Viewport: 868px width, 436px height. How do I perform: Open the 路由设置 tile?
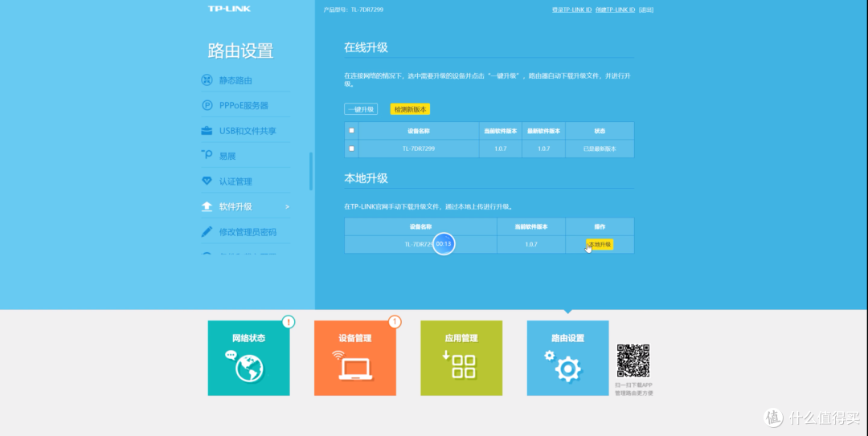click(567, 358)
